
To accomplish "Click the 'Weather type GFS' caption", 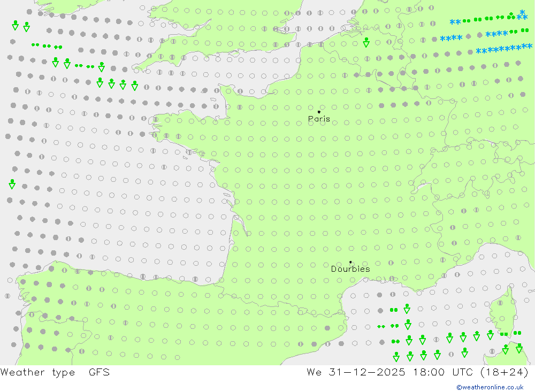I will tap(55, 372).
